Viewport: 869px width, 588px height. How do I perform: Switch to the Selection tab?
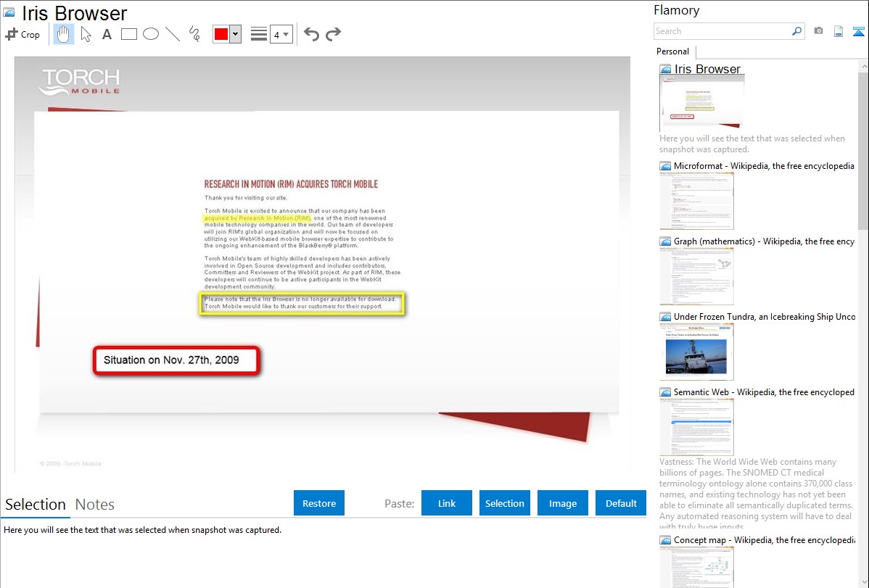pyautogui.click(x=36, y=505)
